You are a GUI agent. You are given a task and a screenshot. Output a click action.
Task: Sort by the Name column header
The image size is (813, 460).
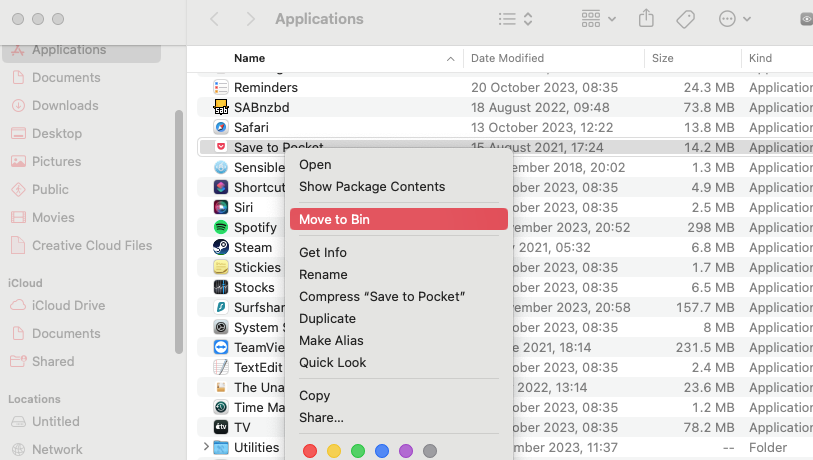click(249, 58)
